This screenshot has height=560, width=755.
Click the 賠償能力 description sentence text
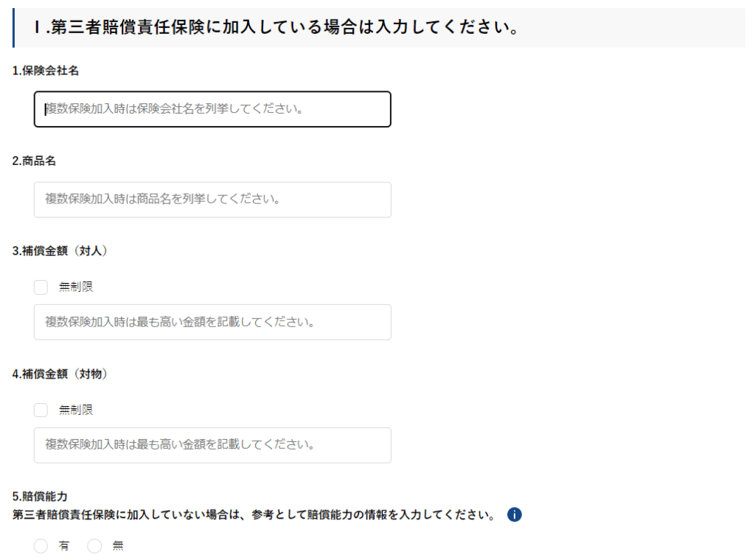254,514
